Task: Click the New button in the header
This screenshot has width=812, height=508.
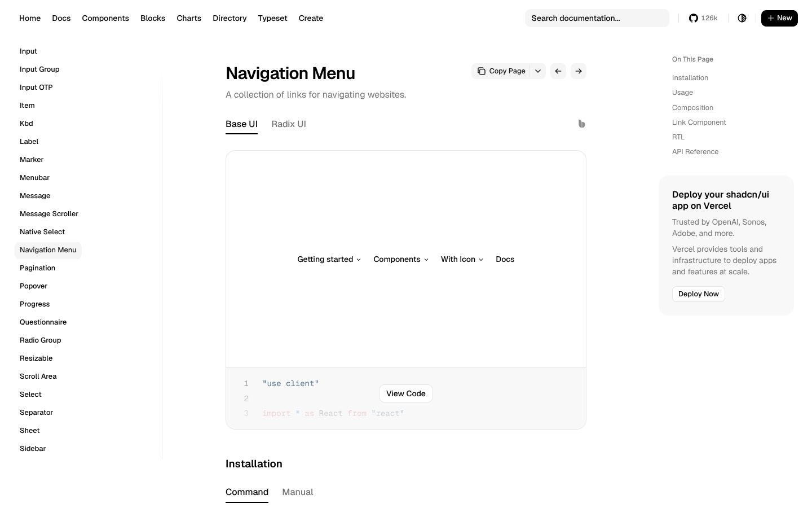Action: click(x=779, y=18)
